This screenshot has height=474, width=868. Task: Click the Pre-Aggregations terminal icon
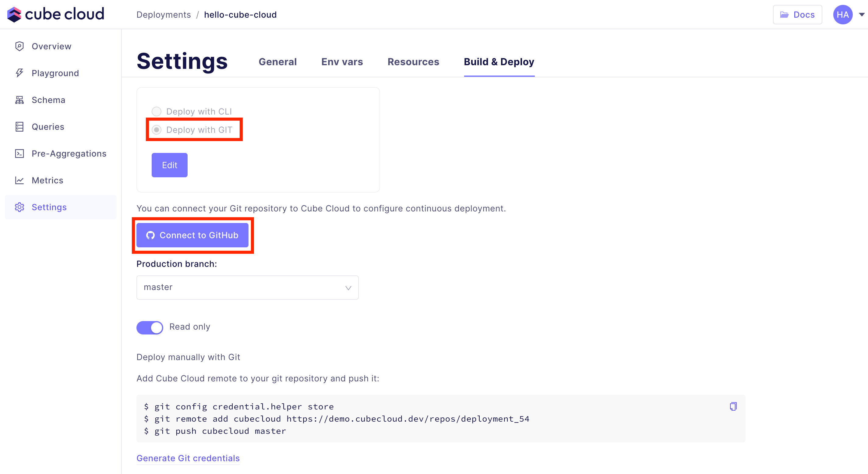point(19,154)
